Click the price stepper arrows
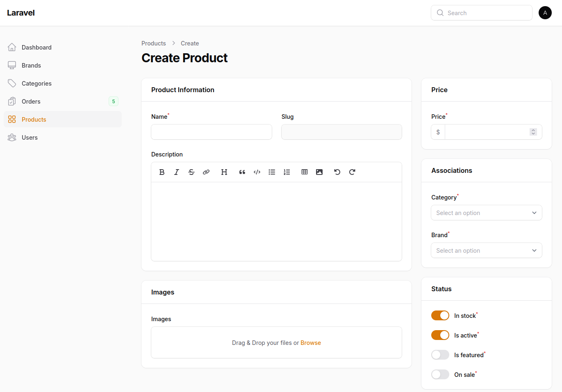Screen dimensions: 562x392 (533, 132)
